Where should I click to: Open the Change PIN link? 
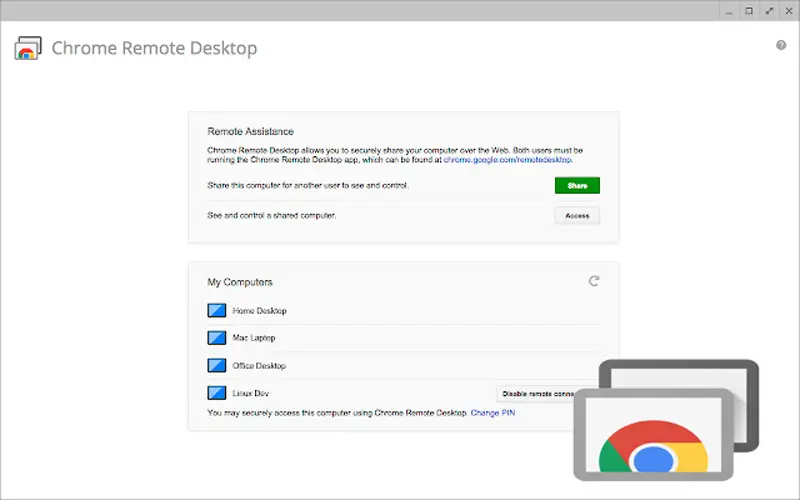click(493, 412)
